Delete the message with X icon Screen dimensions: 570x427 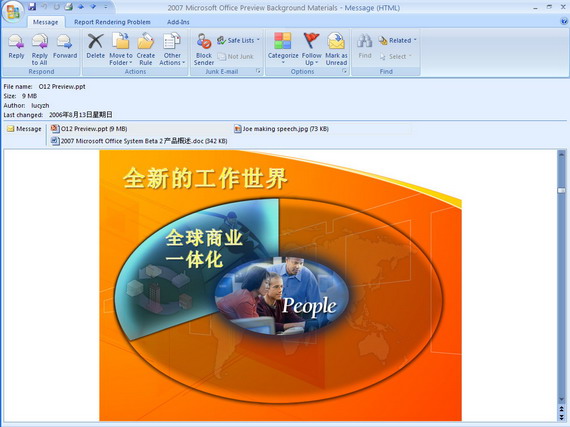point(96,46)
